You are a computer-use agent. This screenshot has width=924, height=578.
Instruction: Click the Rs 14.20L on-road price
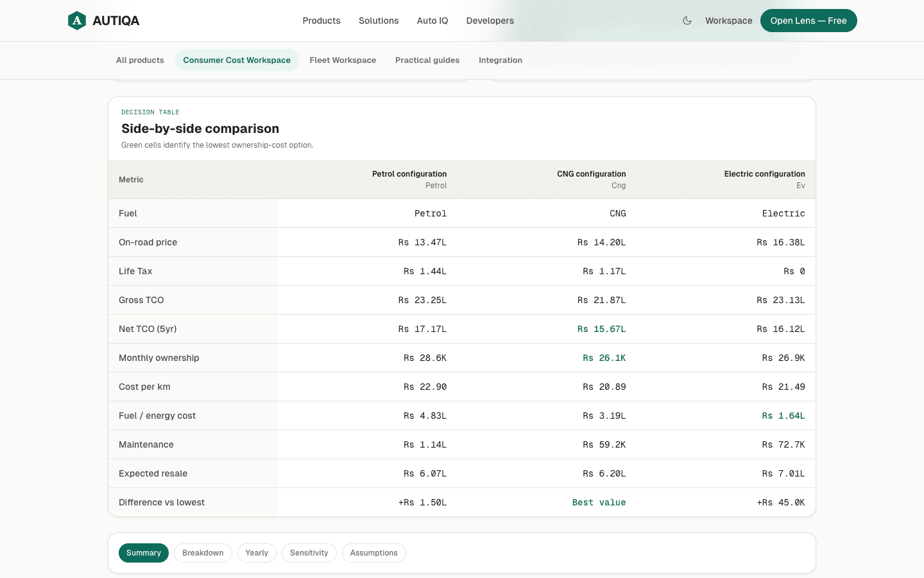[x=601, y=242]
